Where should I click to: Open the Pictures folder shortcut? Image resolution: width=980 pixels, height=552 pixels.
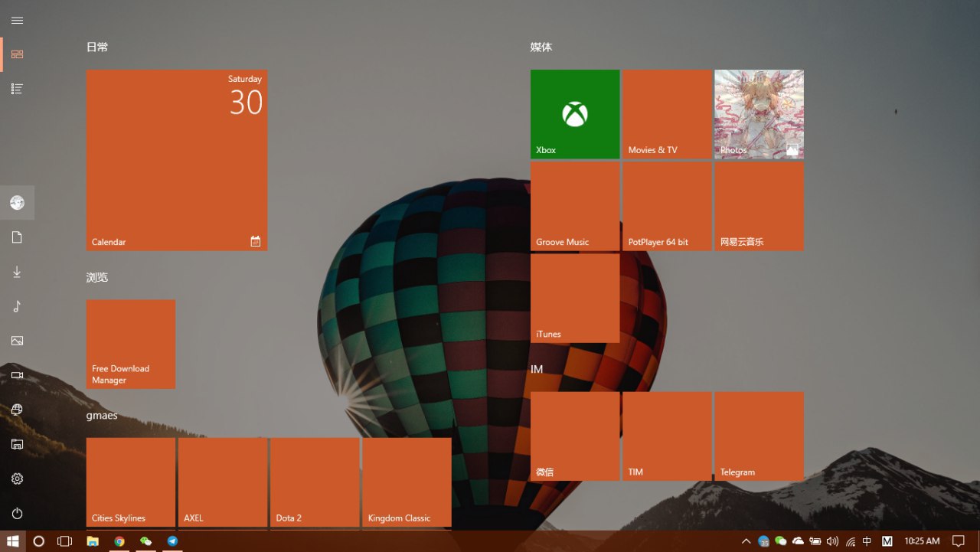17,341
